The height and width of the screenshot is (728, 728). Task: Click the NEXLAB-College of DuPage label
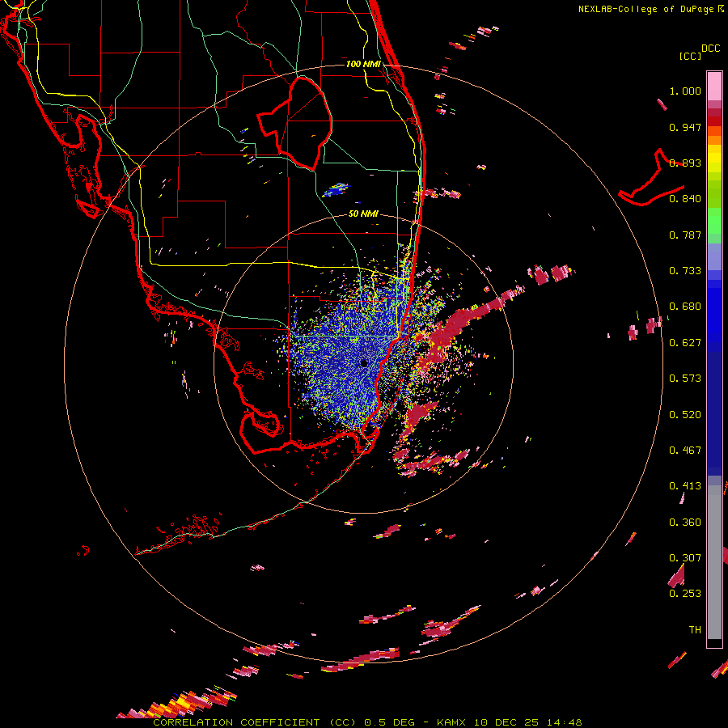pos(647,9)
